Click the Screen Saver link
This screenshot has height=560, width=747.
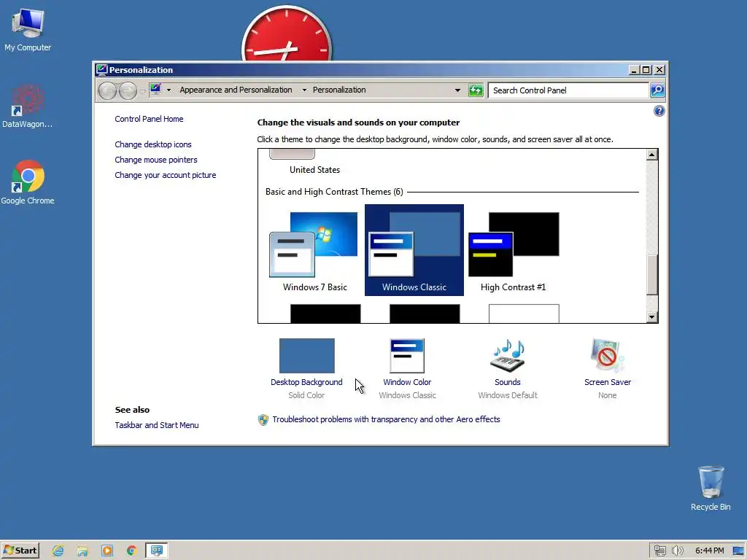[x=608, y=382]
